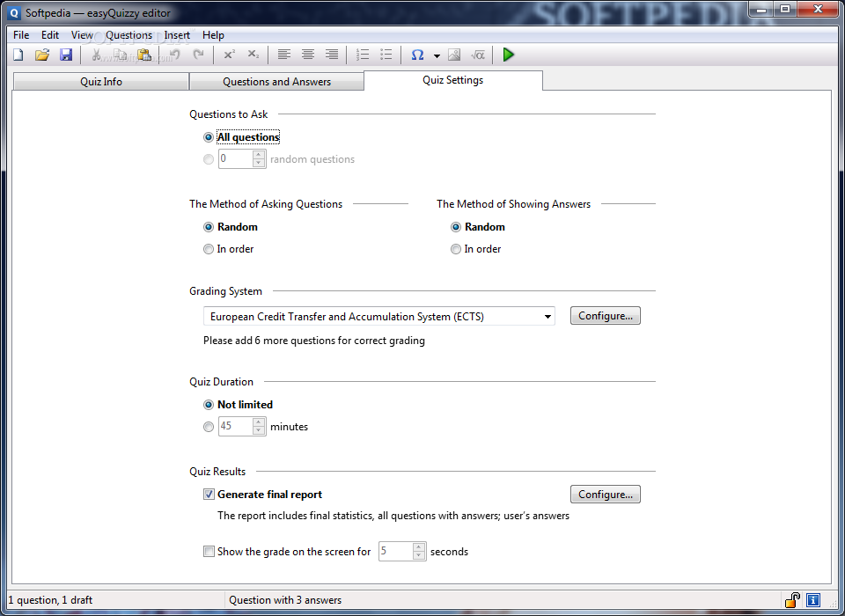Screen dimensions: 845x616
Task: Increase the minutes spinner value
Action: pyautogui.click(x=259, y=422)
